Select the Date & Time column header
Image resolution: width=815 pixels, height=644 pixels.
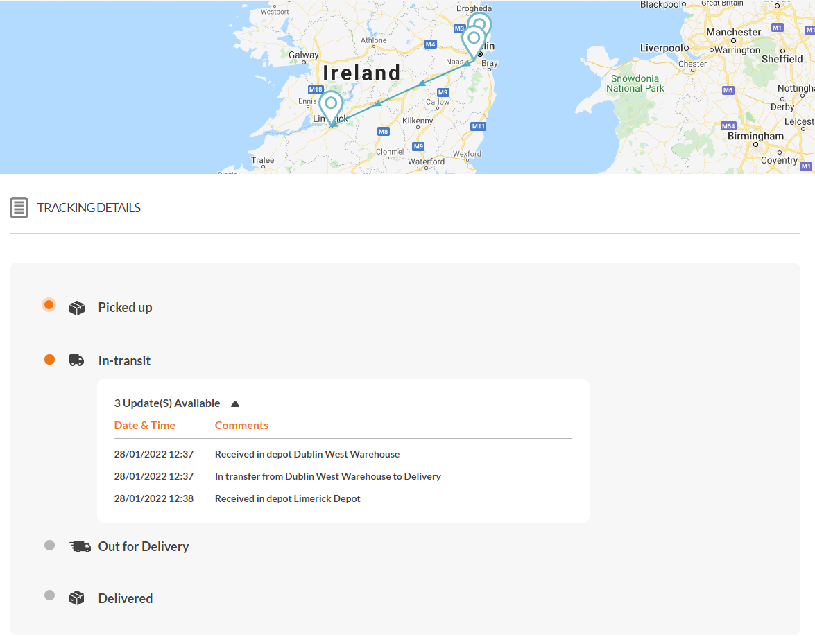tap(144, 425)
